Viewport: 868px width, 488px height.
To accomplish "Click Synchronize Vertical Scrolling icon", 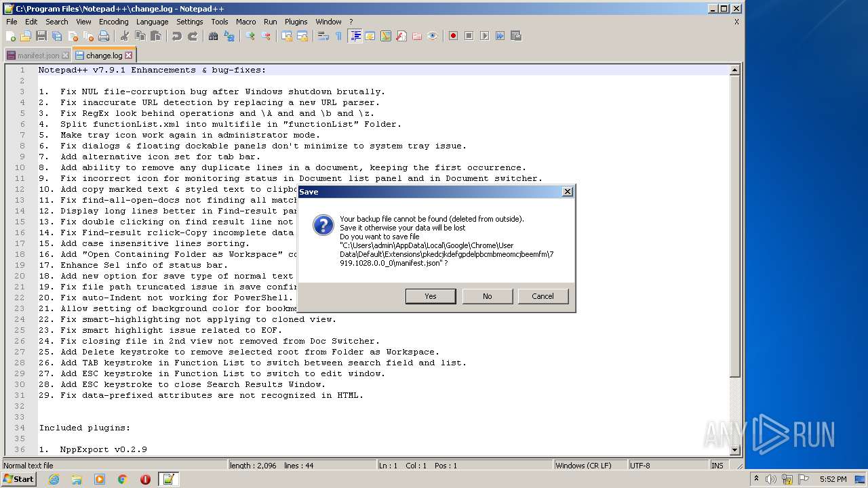I will pyautogui.click(x=287, y=36).
